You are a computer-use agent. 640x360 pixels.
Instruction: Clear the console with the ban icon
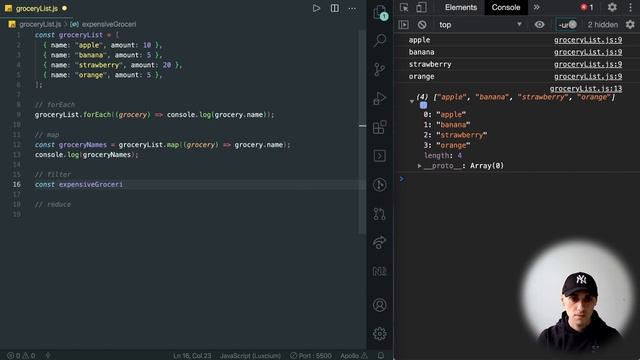coord(422,25)
